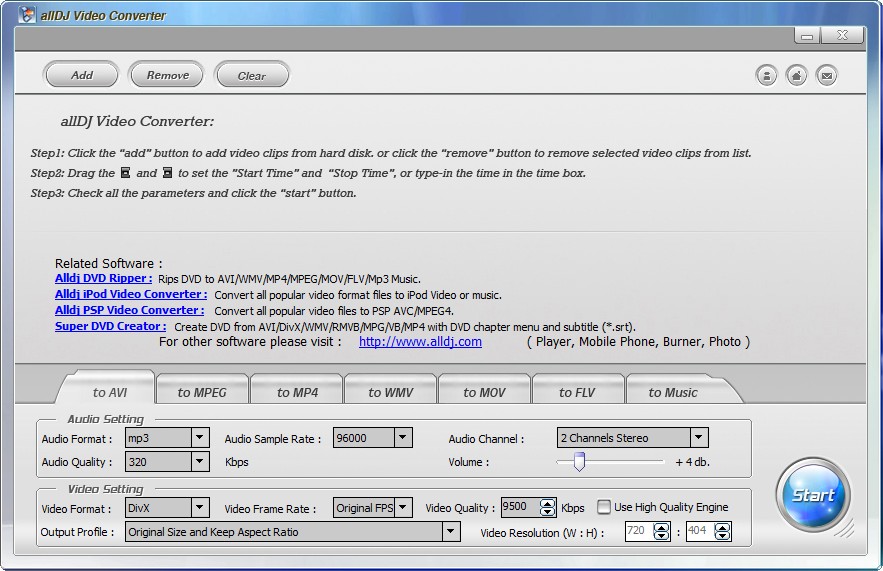Switch to the to MPEG tab
This screenshot has width=883, height=571.
point(202,392)
